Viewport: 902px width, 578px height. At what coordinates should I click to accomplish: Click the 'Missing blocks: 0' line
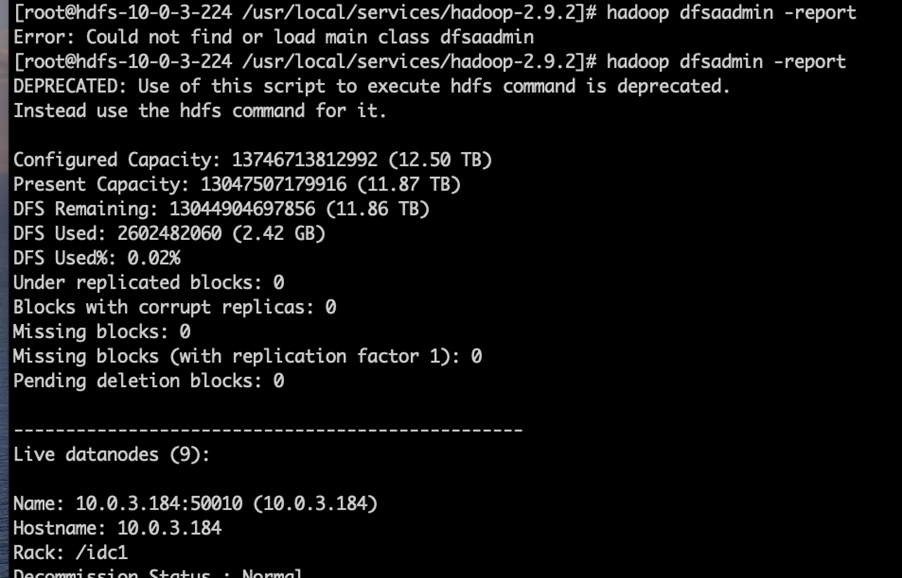pos(102,332)
